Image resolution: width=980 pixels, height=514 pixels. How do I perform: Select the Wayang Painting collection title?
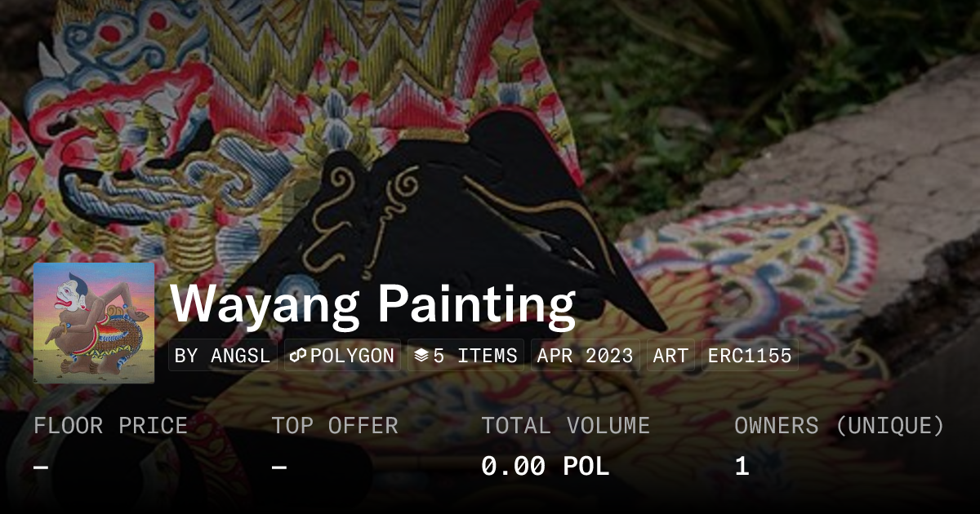click(x=373, y=304)
